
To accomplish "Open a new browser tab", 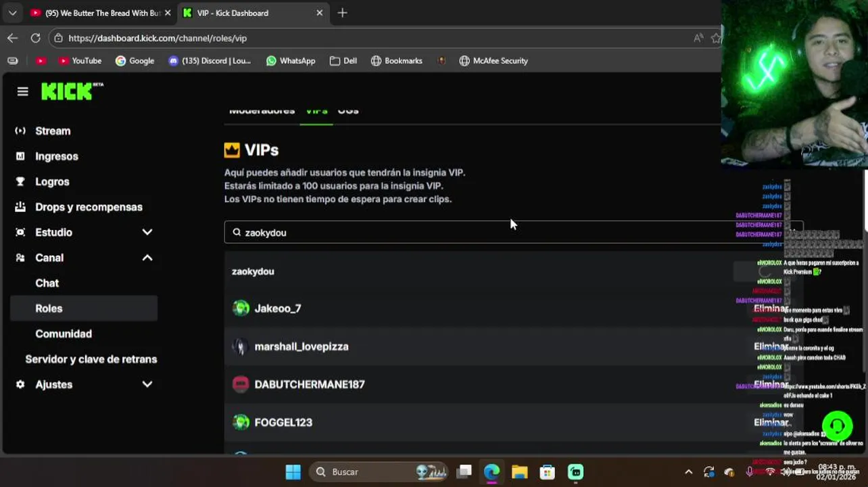I will [342, 13].
